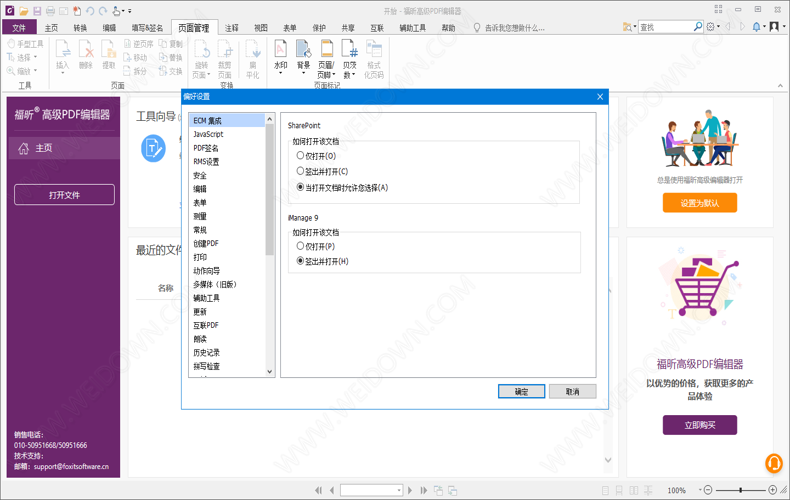Switch to the 主页 ribbon tab

pyautogui.click(x=51, y=28)
